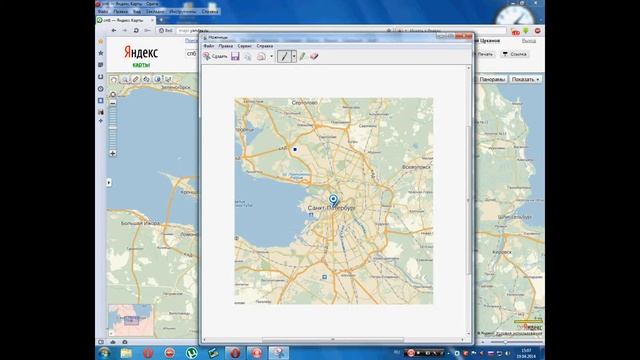
Task: Open Файл menu in Opera window
Action: [x=103, y=11]
